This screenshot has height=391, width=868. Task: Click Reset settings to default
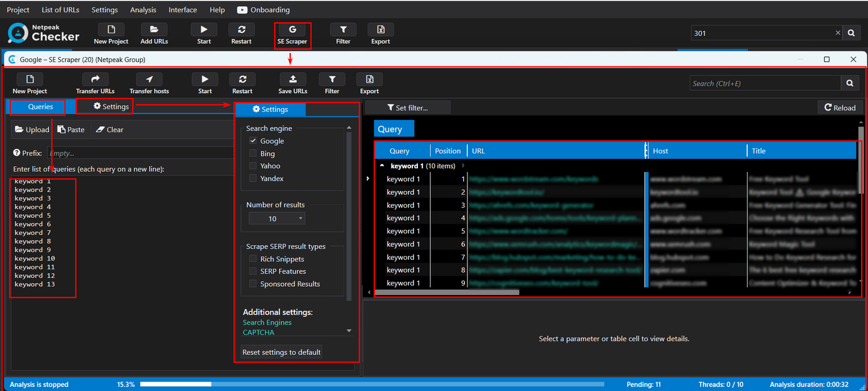[x=281, y=352]
